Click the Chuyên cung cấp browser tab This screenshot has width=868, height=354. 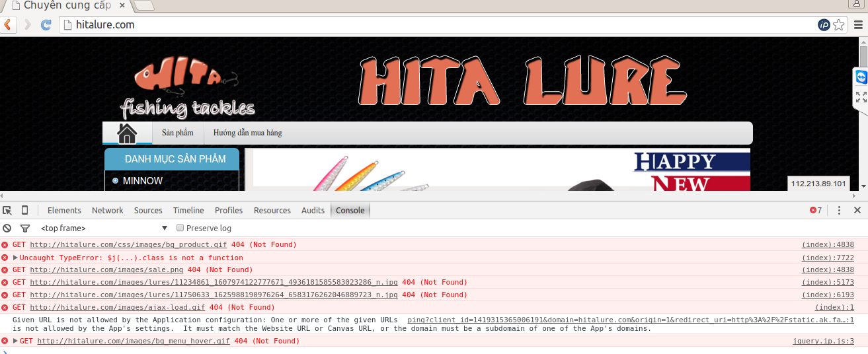pos(66,6)
